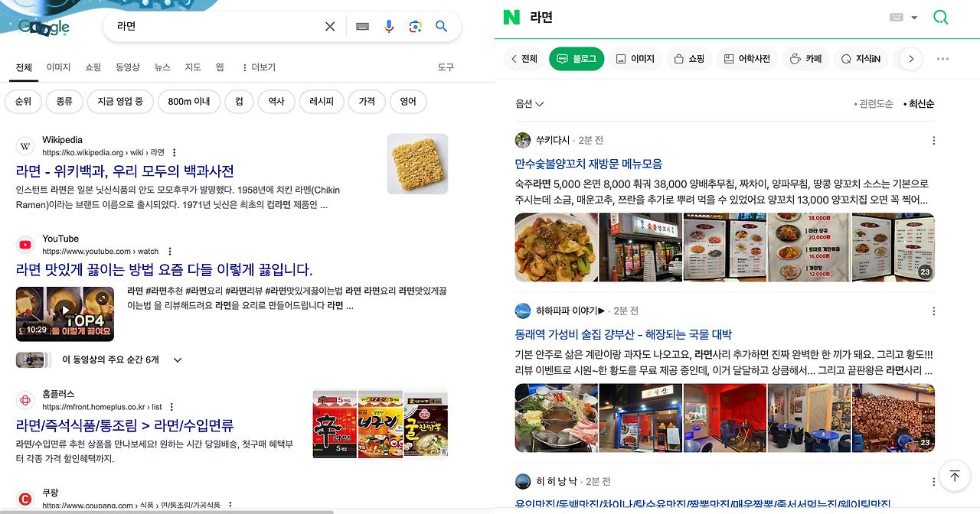Select Naver 어학사전 tab
Image resolution: width=980 pixels, height=514 pixels.
[x=747, y=59]
